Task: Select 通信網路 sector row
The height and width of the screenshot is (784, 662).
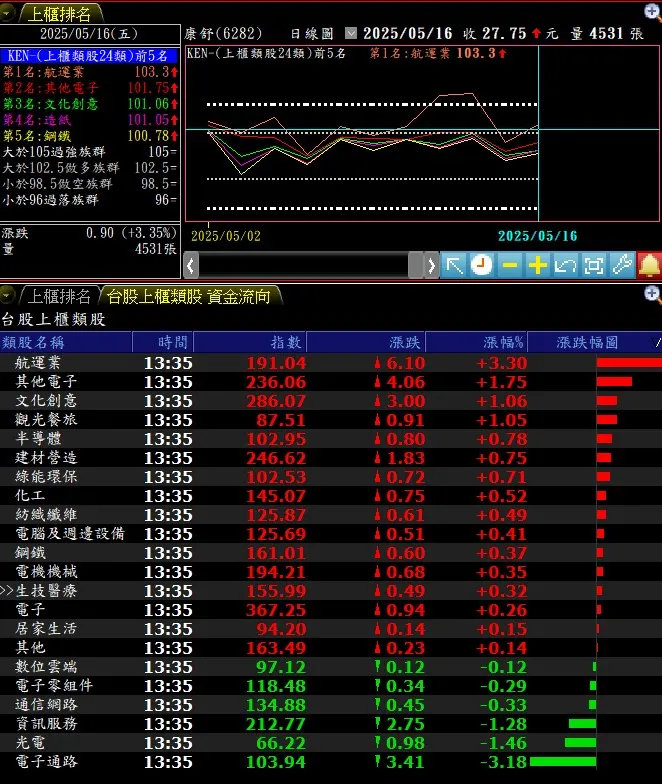Action: 331,704
